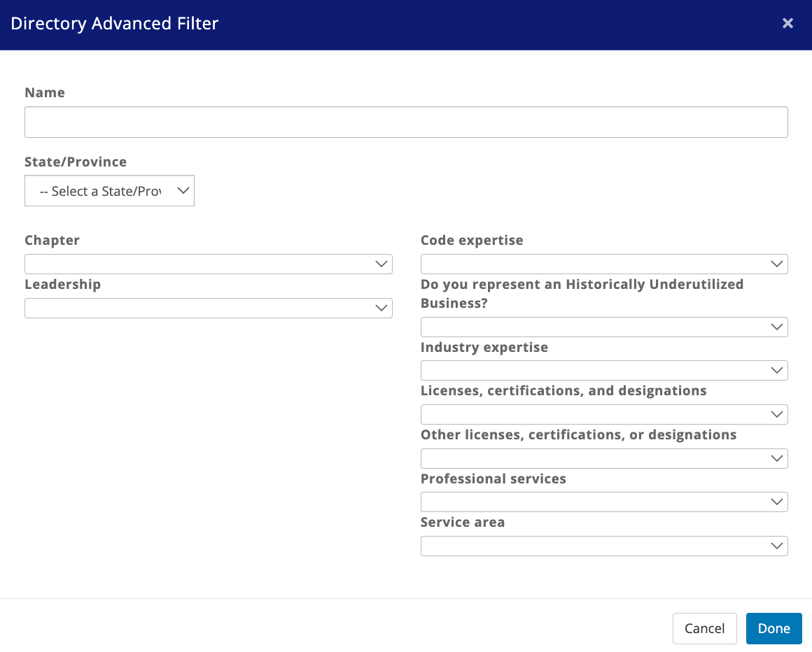Viewport: 812px width, 652px height.
Task: Open the Chapter dropdown
Action: point(209,264)
